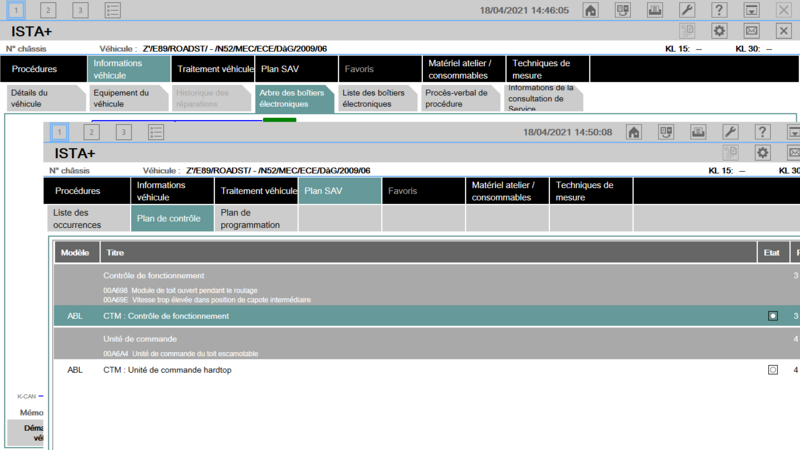The width and height of the screenshot is (800, 450).
Task: Open Plan SAV in back window
Action: tap(296, 69)
